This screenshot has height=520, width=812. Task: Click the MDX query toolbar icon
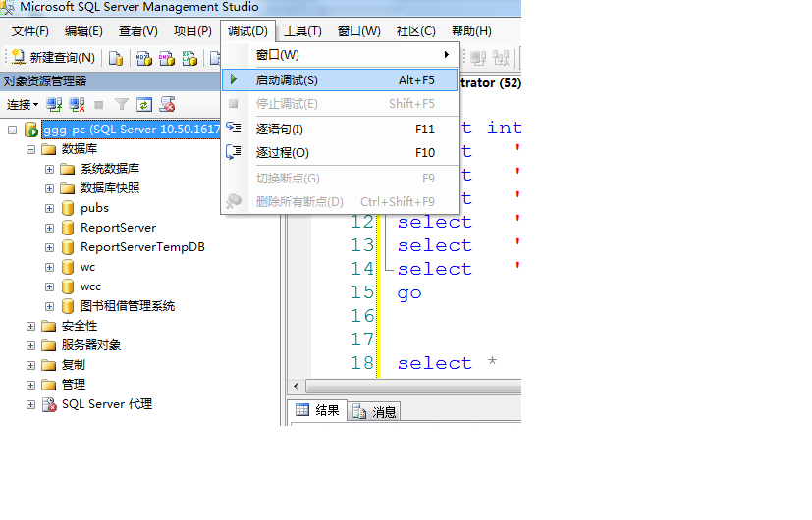(144, 58)
